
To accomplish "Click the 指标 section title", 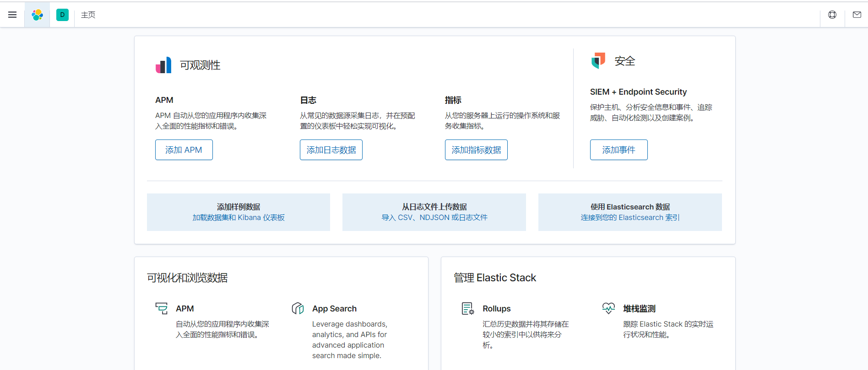I will pos(453,100).
